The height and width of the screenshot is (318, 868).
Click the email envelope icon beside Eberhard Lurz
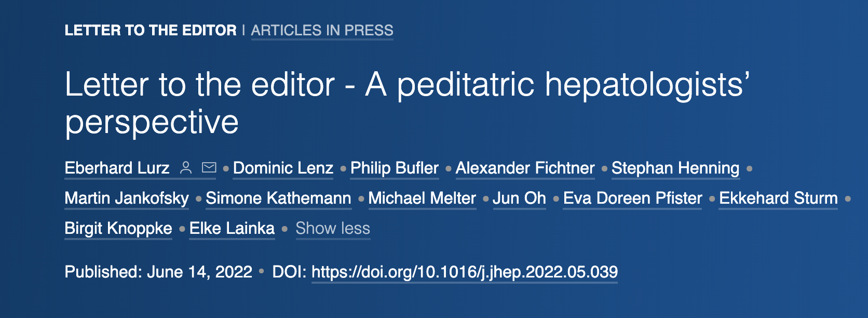pyautogui.click(x=209, y=167)
